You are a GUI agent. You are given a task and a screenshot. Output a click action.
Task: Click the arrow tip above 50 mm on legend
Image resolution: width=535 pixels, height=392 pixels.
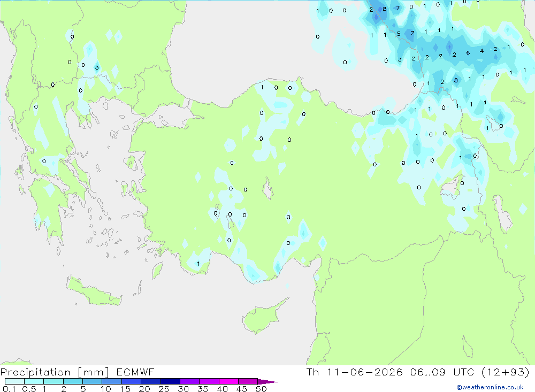coord(267,381)
